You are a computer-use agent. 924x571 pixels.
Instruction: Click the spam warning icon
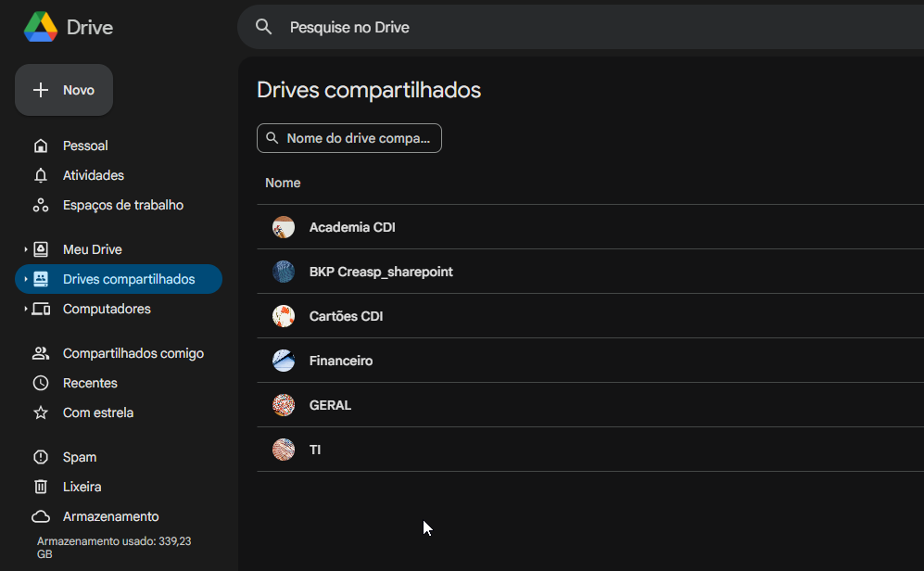(x=41, y=457)
